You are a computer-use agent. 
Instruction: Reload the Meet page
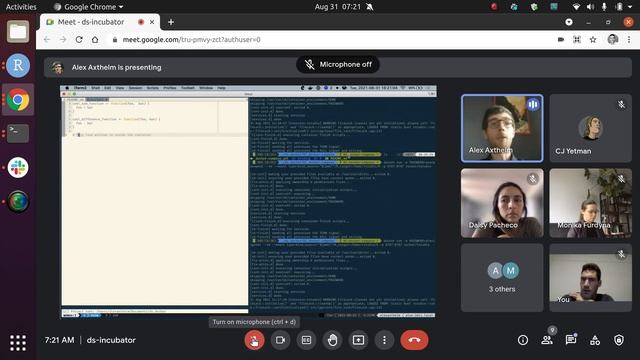coord(79,40)
